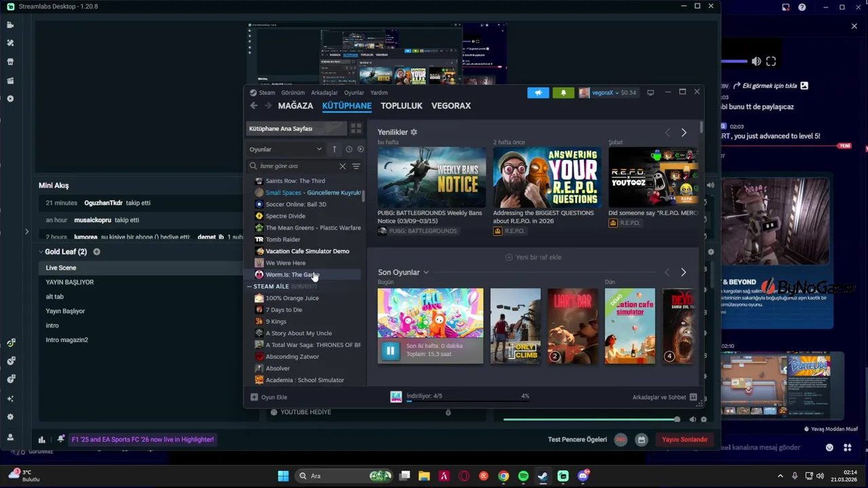Open Yenilikler settings gear

click(414, 132)
